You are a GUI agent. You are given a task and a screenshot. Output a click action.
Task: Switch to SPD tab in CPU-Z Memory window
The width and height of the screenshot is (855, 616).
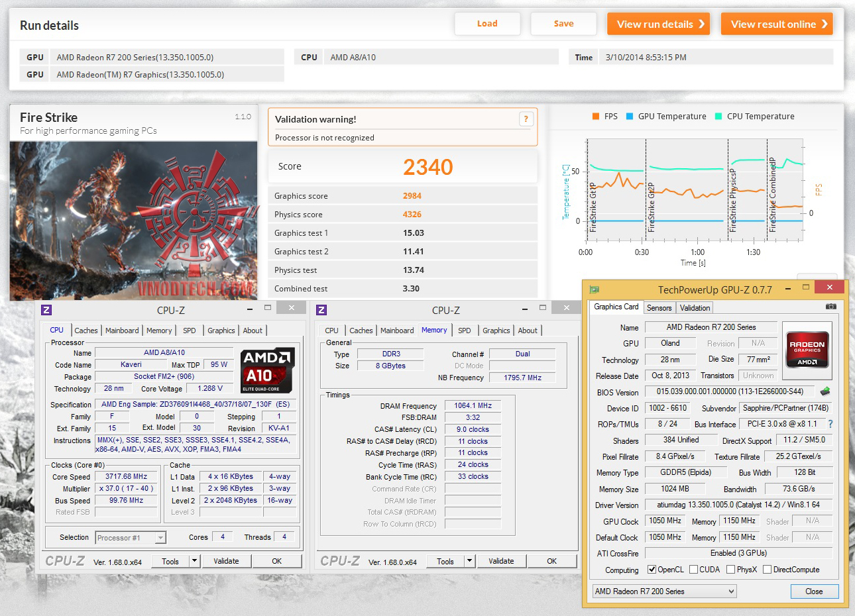(465, 331)
